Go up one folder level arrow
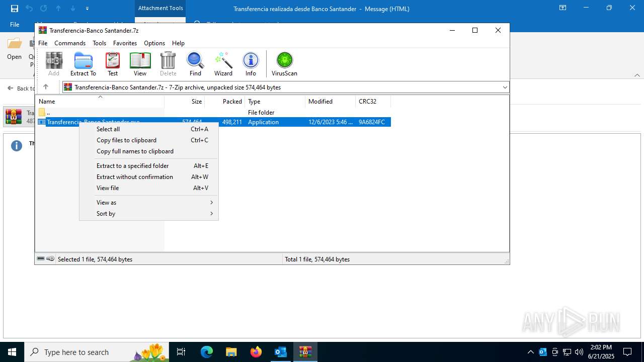The height and width of the screenshot is (362, 644). click(45, 87)
